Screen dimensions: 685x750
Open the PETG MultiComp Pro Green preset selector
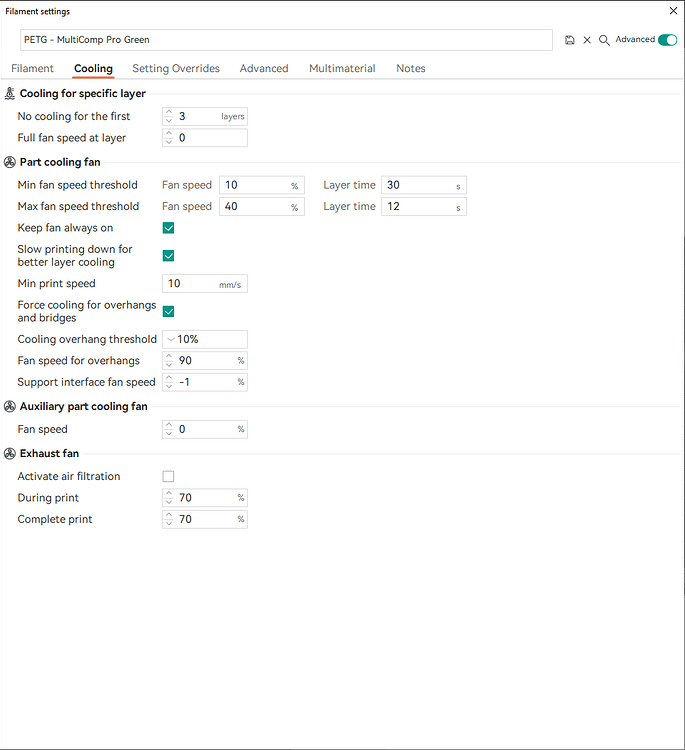[x=286, y=40]
